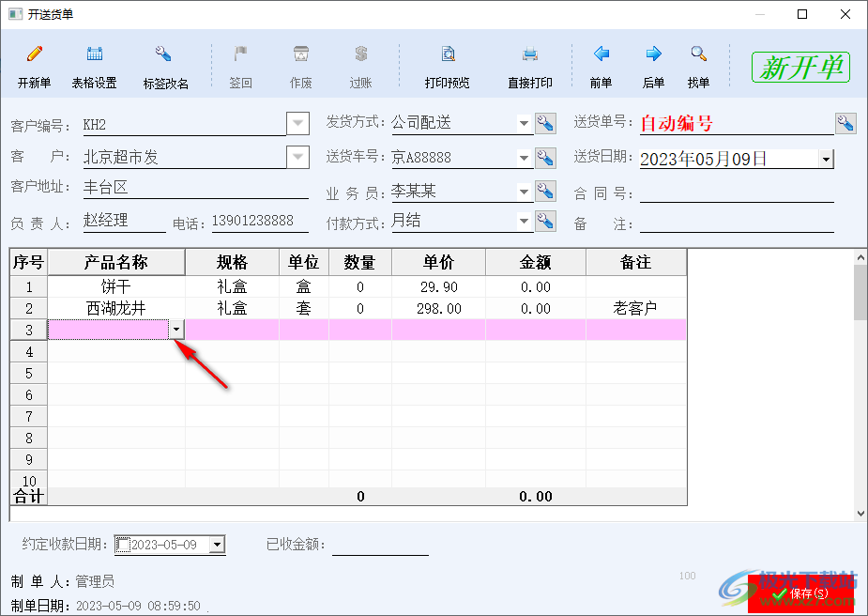Select the 饼干 product cell

point(116,287)
